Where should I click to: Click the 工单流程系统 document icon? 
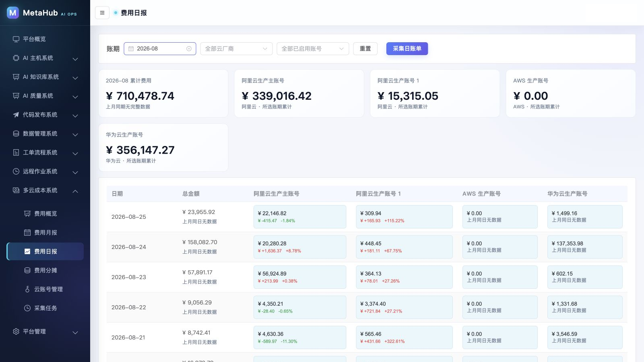[x=16, y=152]
